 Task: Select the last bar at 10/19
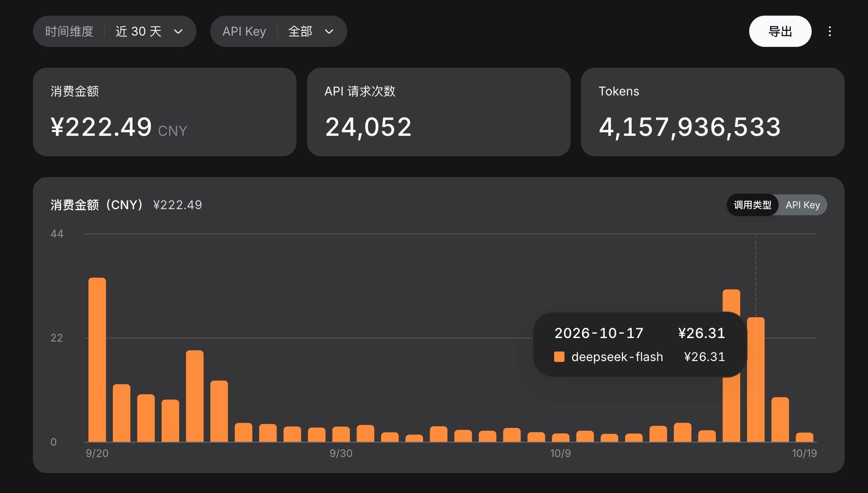[805, 437]
